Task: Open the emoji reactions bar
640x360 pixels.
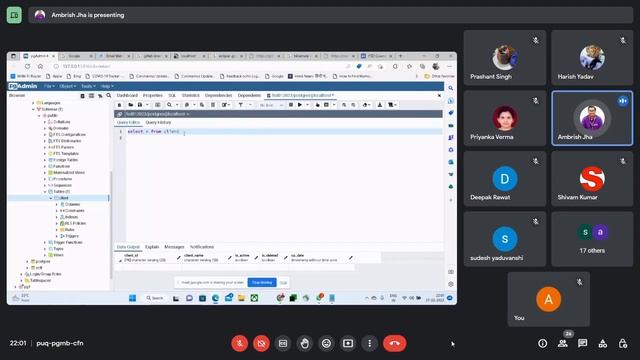Action: pos(326,343)
